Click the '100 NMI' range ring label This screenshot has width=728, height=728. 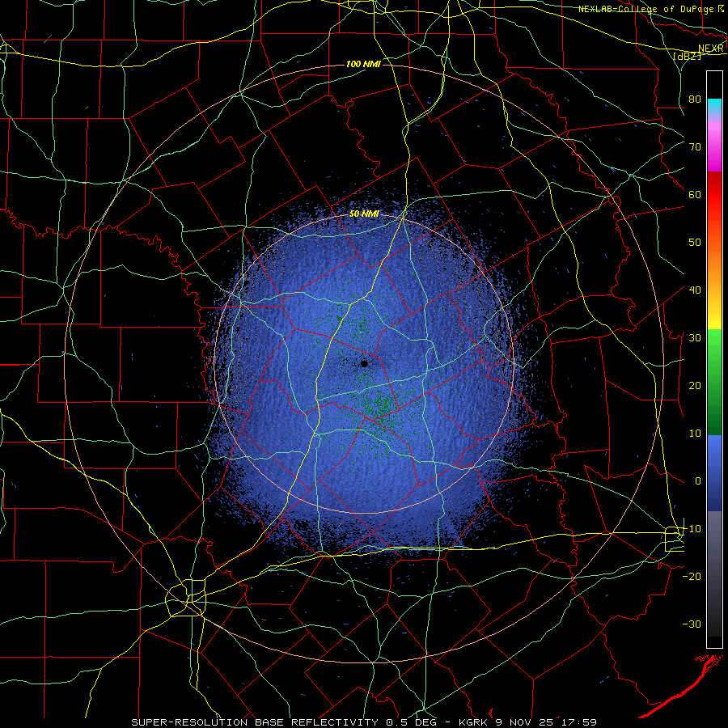363,64
